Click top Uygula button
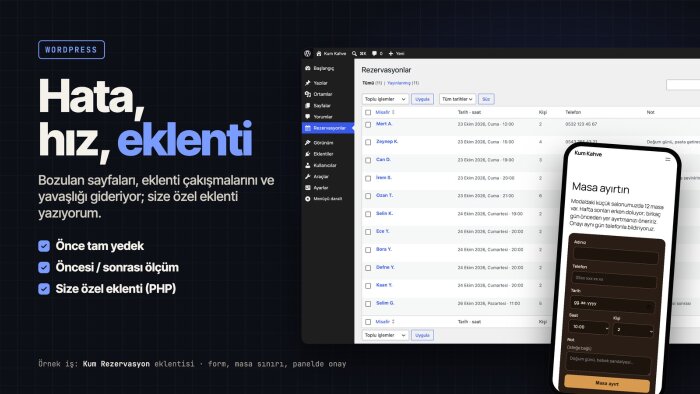This screenshot has width=700, height=394. (422, 99)
